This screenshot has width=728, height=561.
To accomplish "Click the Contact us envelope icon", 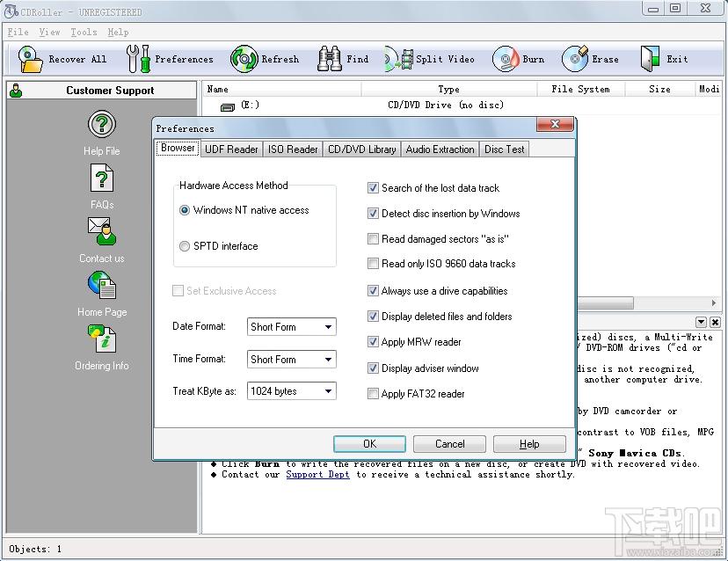I will [102, 231].
